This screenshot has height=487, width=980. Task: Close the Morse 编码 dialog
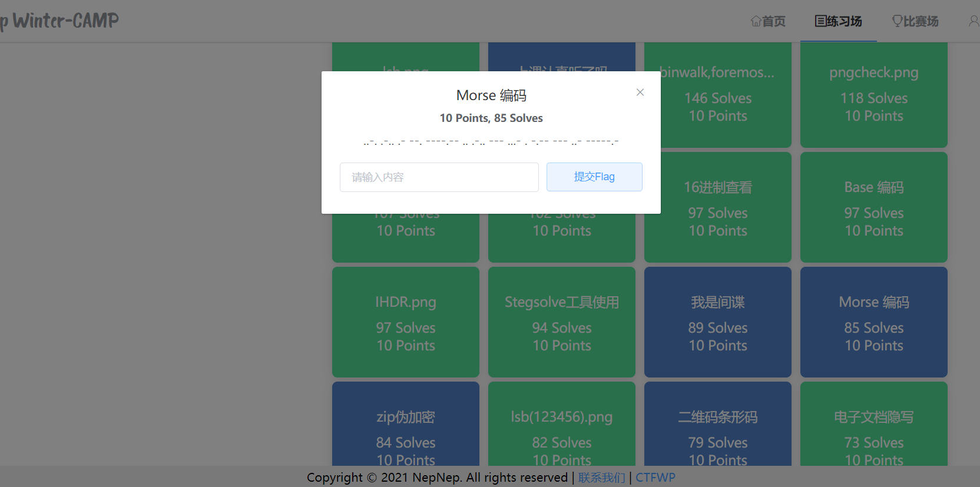[640, 92]
